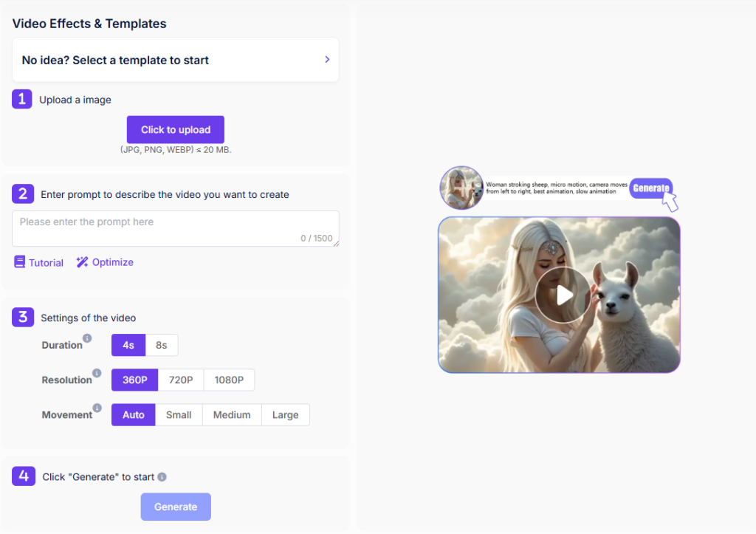Click the 'Click to upload' button
The image size is (756, 534).
pyautogui.click(x=175, y=130)
